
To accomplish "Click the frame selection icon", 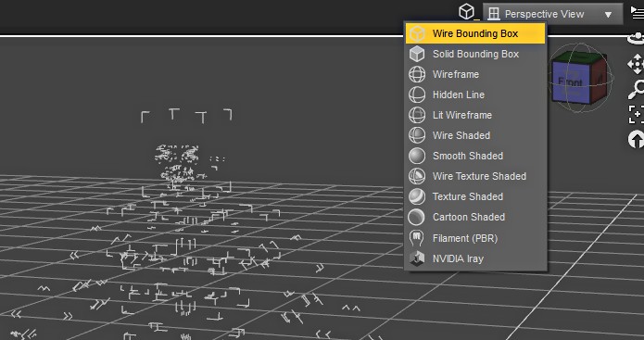I will click(x=637, y=114).
